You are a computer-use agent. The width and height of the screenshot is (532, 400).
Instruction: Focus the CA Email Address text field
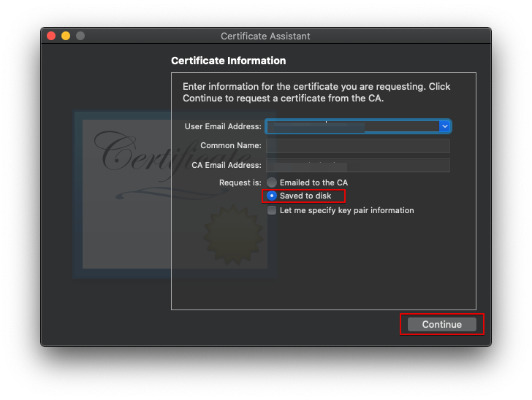358,166
